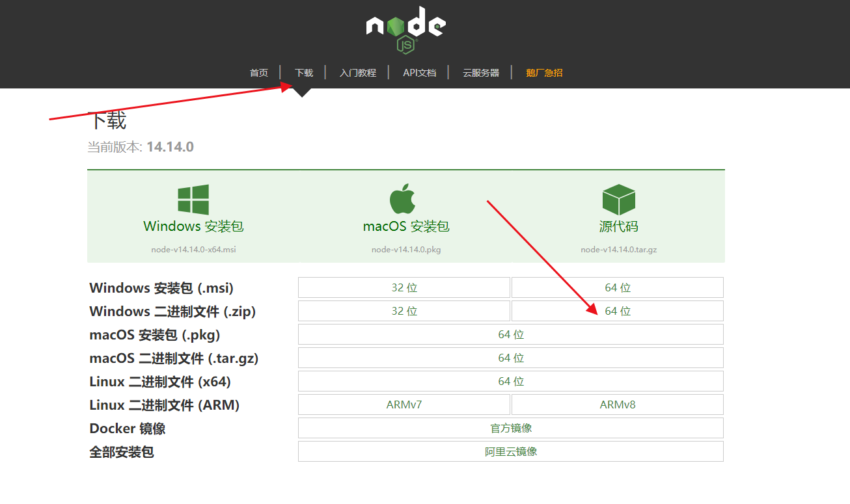The width and height of the screenshot is (850, 504).
Task: Click the node-v14.14.0-x64.msi file name
Action: [193, 250]
